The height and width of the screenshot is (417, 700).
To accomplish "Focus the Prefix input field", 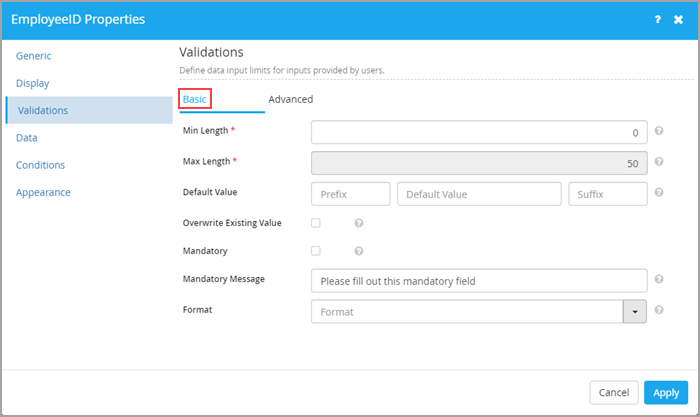I will coord(350,194).
